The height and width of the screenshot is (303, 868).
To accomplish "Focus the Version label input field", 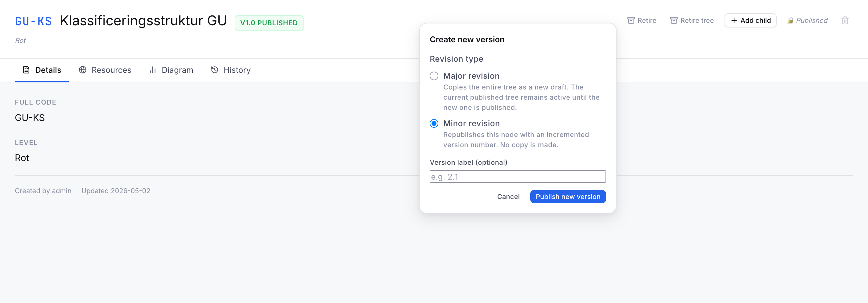I will click(x=518, y=176).
